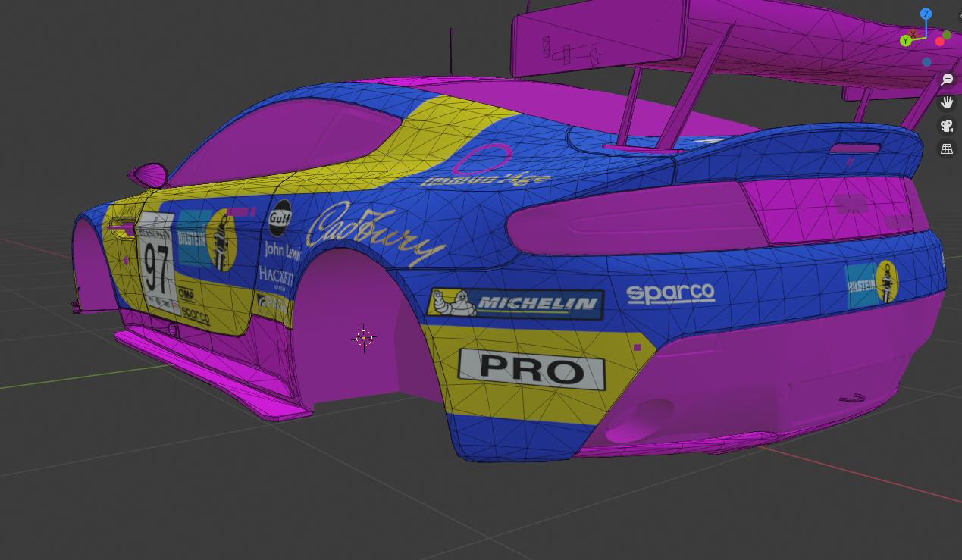Snap view to the labeled X axis
The height and width of the screenshot is (560, 962).
tap(913, 33)
